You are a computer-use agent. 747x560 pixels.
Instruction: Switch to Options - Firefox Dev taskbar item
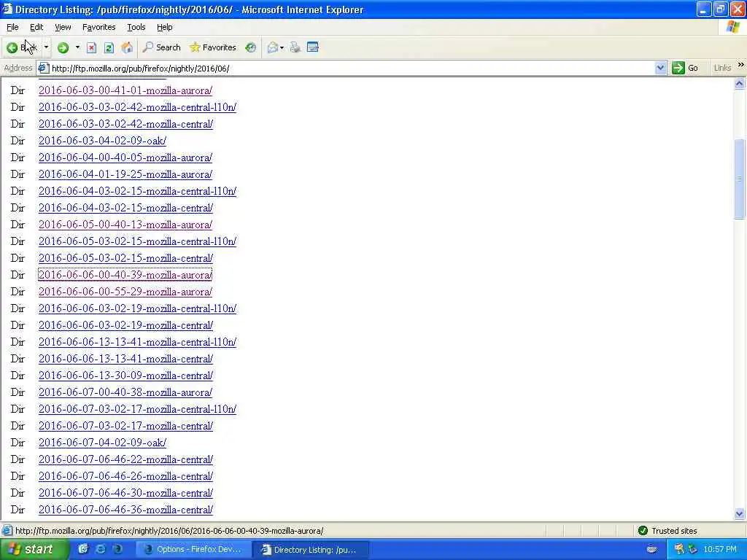[193, 550]
